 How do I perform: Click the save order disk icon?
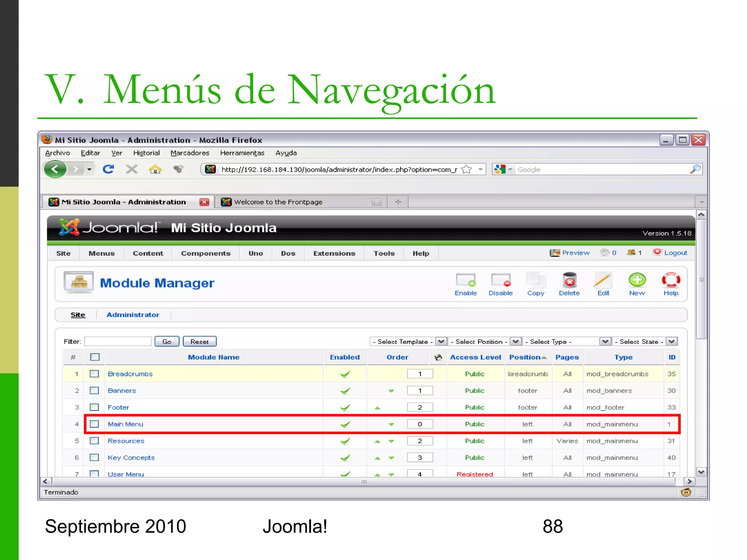point(438,357)
